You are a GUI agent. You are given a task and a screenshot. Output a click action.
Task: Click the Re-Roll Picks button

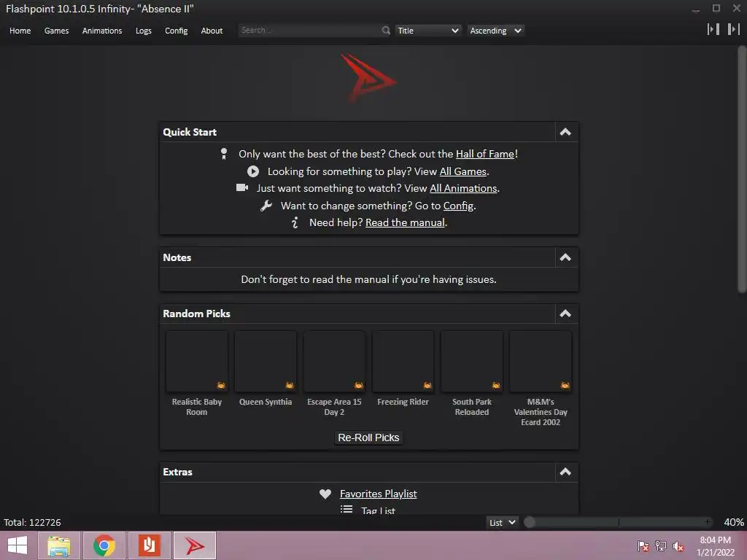[368, 437]
